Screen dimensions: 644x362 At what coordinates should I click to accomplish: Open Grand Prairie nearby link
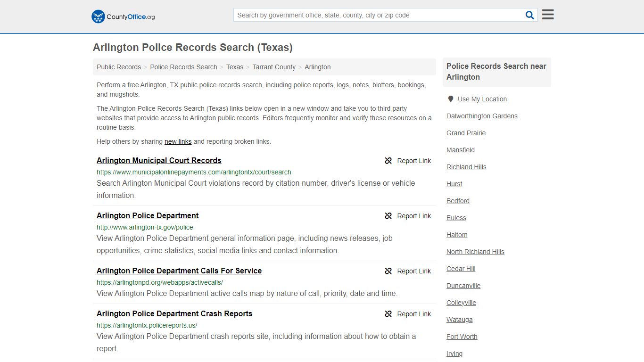[x=466, y=133]
